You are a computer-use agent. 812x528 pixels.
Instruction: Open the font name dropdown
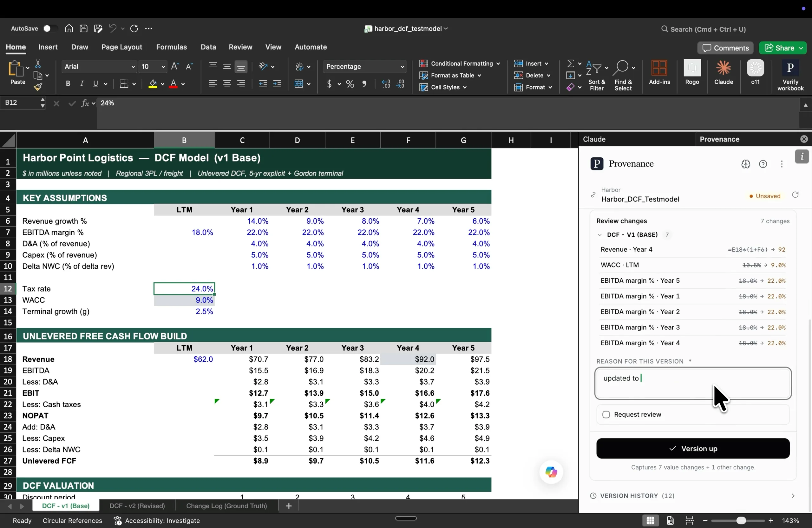pos(133,67)
